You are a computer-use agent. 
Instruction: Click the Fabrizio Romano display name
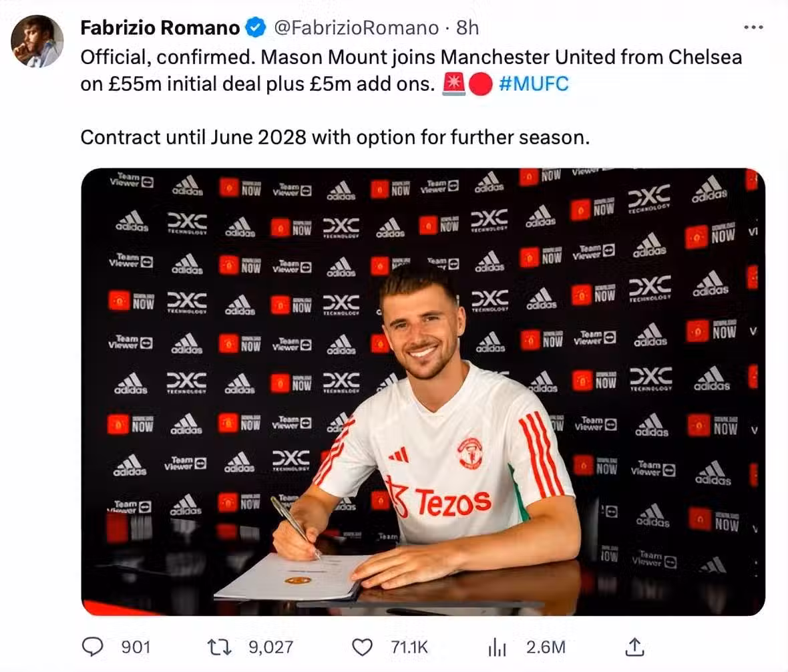[x=160, y=28]
